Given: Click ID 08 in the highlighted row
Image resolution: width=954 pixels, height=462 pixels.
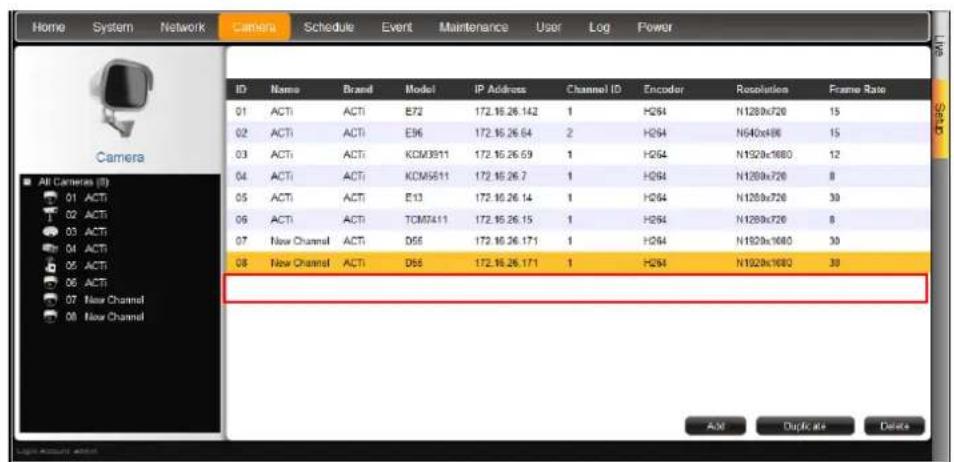Looking at the screenshot, I should [240, 262].
